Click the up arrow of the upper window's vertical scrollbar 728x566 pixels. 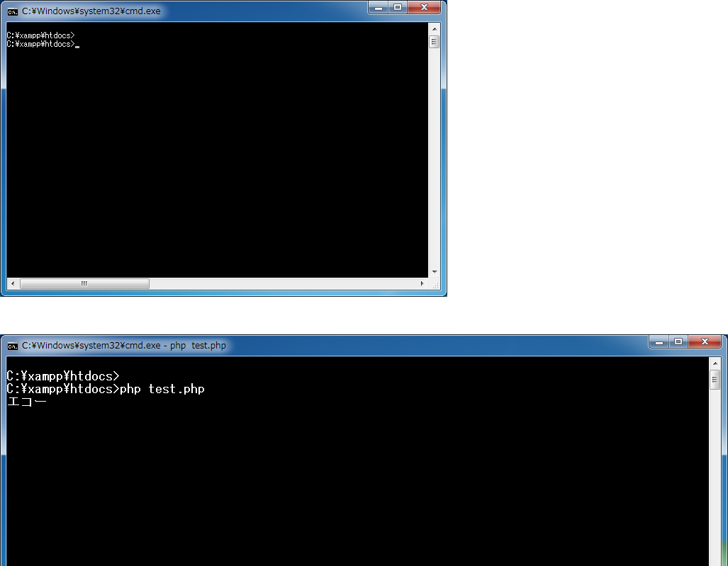click(434, 29)
